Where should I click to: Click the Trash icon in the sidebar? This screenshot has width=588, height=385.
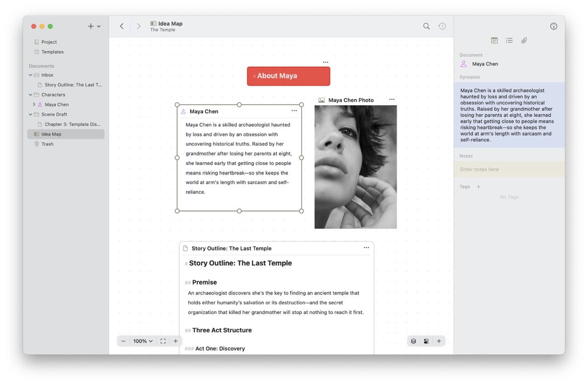pyautogui.click(x=37, y=144)
